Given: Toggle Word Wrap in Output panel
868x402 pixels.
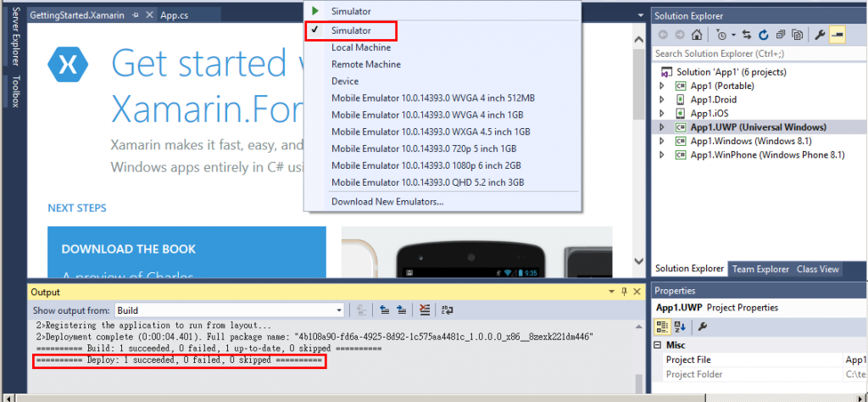Looking at the screenshot, I should (447, 310).
